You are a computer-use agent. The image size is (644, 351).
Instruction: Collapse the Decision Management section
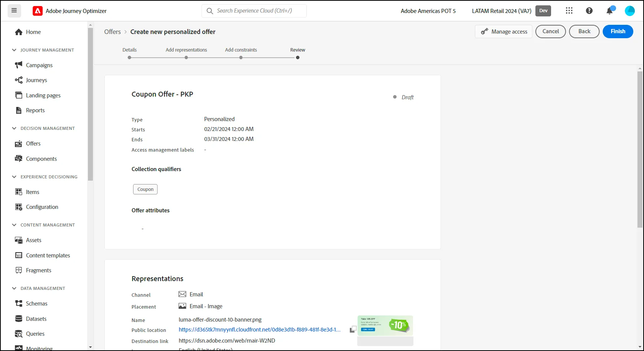[14, 128]
